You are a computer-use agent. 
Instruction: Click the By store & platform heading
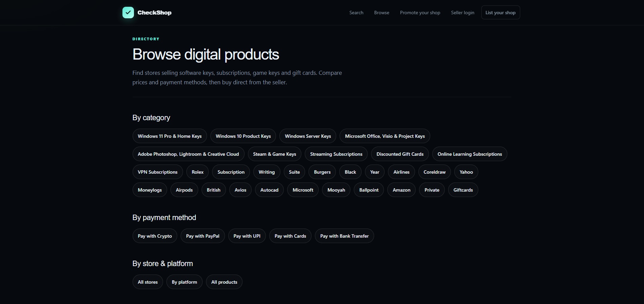point(163,264)
